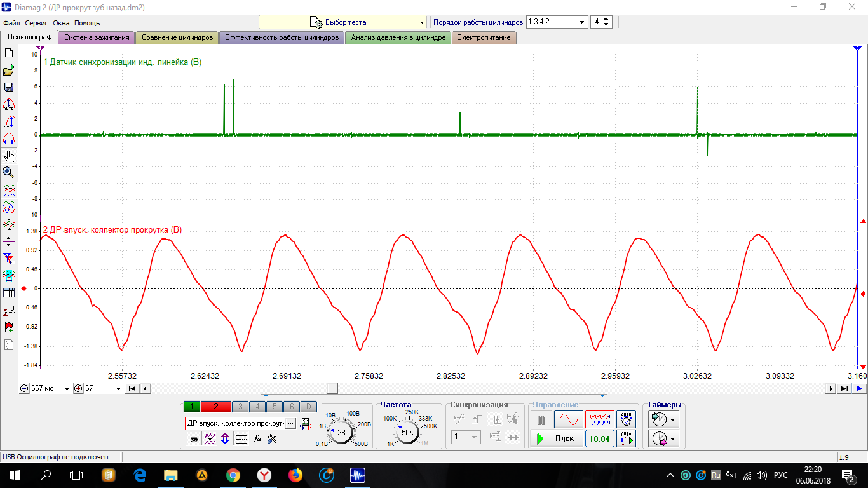Screen dimensions: 868x488
Task: Toggle the purple waveform smoothing button
Action: [x=210, y=438]
